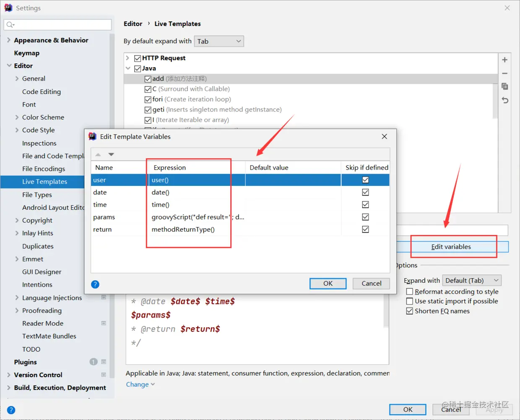Add a new live template with plus icon
This screenshot has height=420, width=520.
coord(505,60)
